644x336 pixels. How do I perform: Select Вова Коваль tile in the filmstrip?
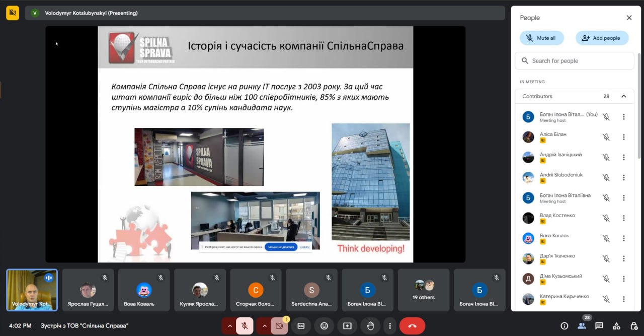144,290
